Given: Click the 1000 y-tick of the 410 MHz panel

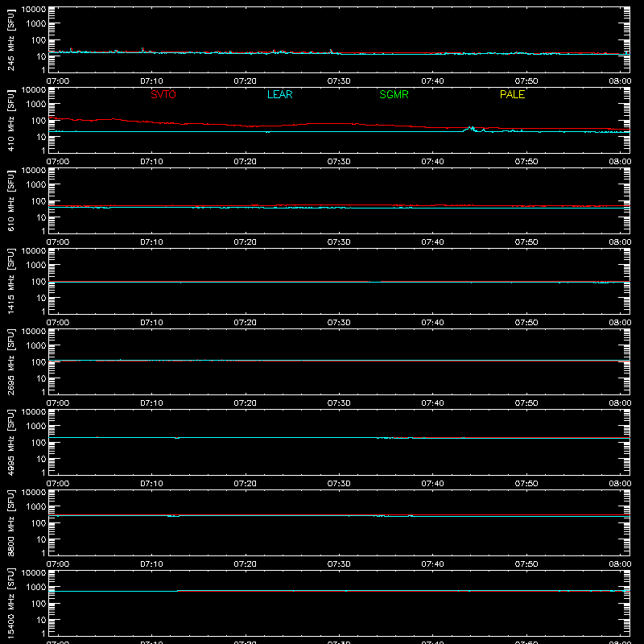Looking at the screenshot, I should [36, 105].
